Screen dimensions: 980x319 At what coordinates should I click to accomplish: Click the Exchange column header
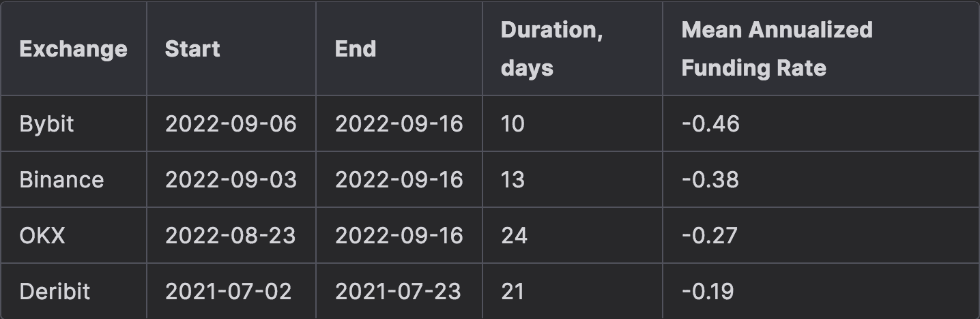pos(73,49)
